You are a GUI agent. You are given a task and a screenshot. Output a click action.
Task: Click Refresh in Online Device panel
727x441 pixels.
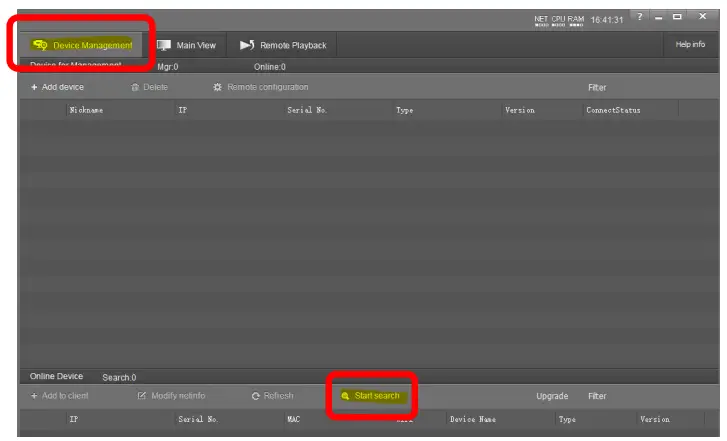[273, 396]
